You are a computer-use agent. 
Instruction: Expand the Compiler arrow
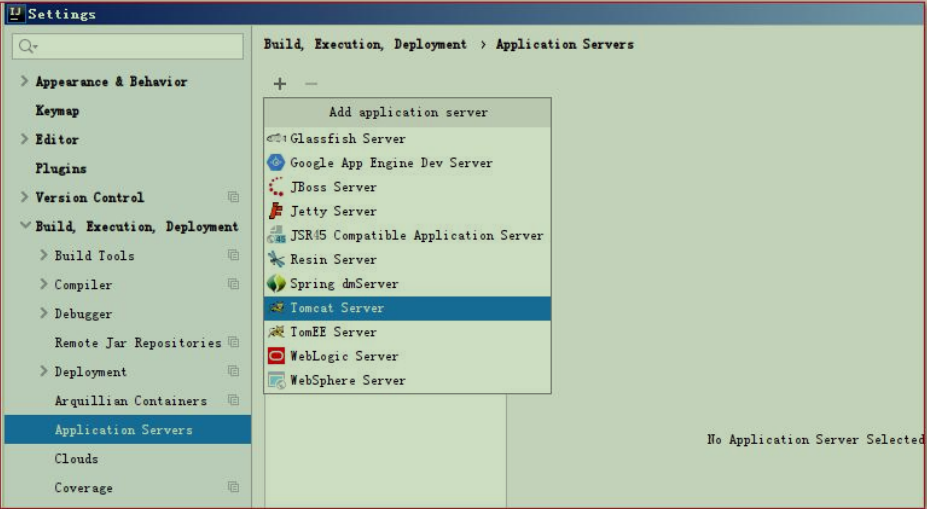pos(43,284)
